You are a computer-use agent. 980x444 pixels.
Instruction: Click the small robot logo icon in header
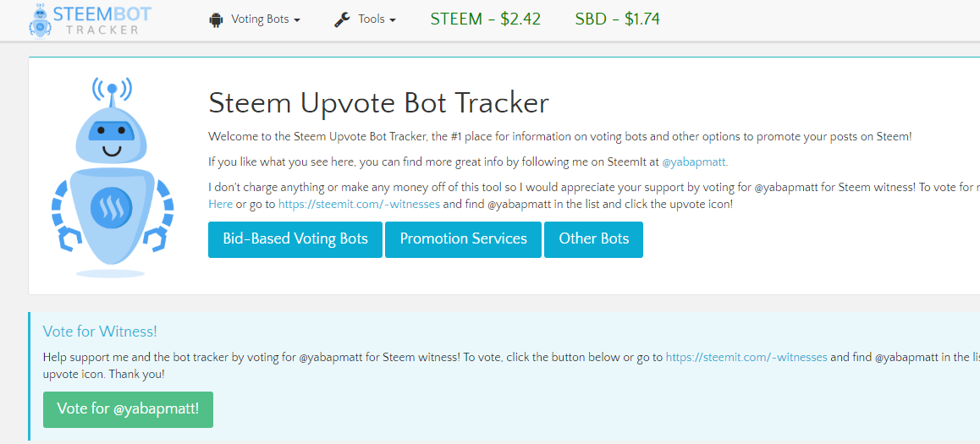coord(40,19)
